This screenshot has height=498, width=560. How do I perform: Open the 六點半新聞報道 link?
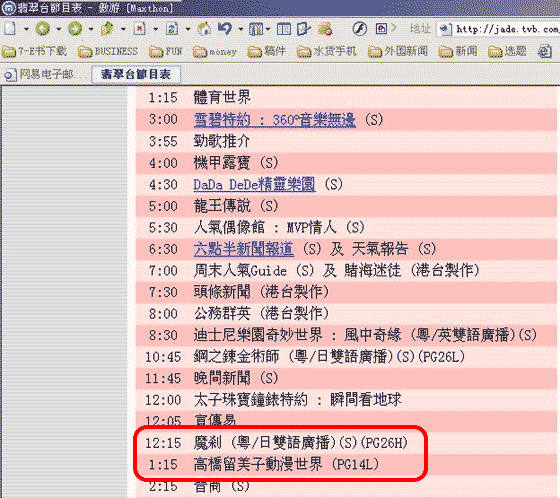pyautogui.click(x=244, y=249)
